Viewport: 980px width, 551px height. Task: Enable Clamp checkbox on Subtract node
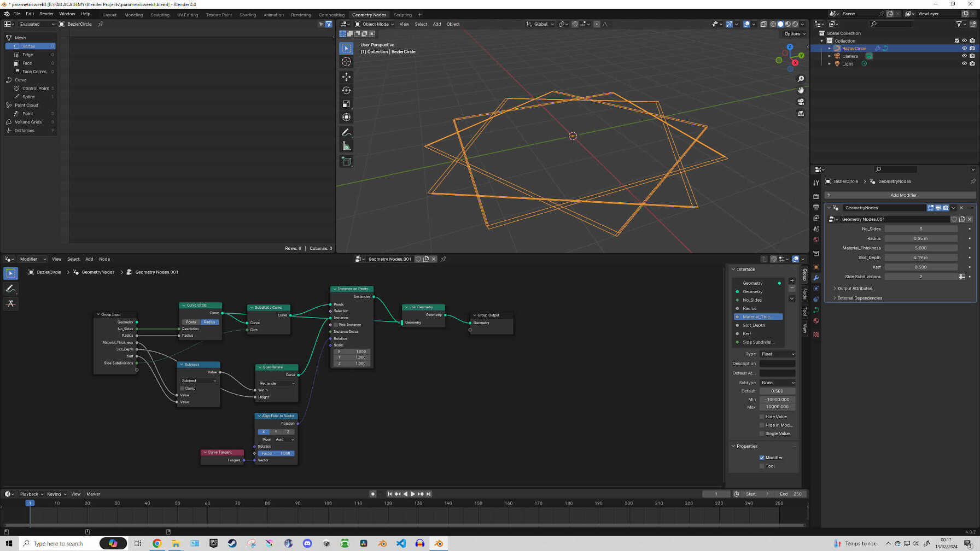182,389
